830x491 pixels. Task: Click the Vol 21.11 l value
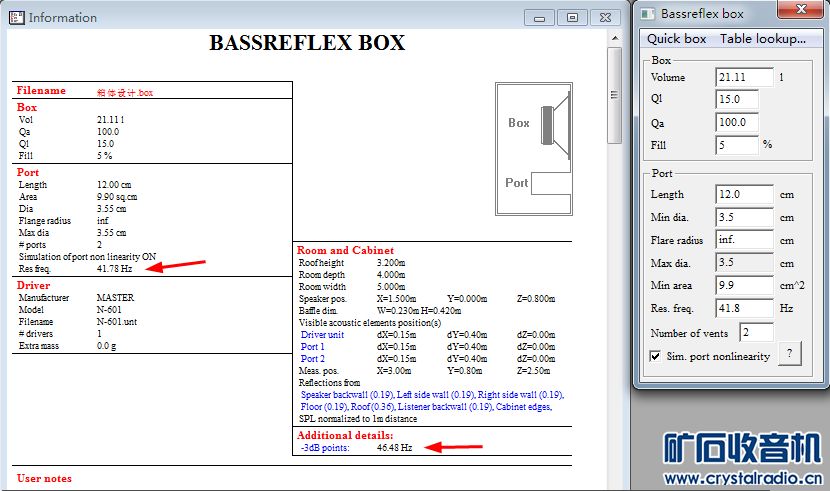pos(111,120)
